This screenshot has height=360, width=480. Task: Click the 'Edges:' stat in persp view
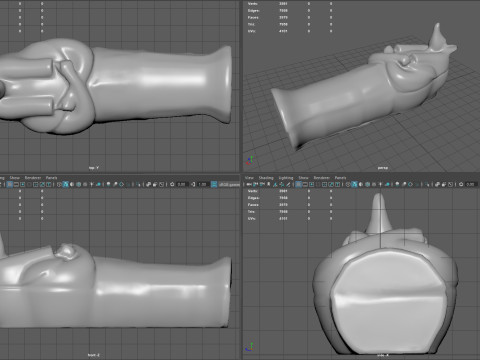pyautogui.click(x=254, y=11)
